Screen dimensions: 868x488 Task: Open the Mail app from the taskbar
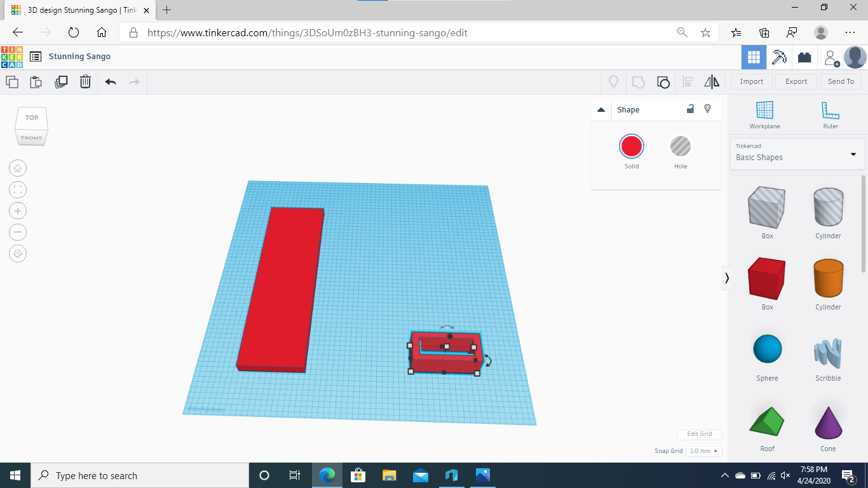tap(421, 475)
